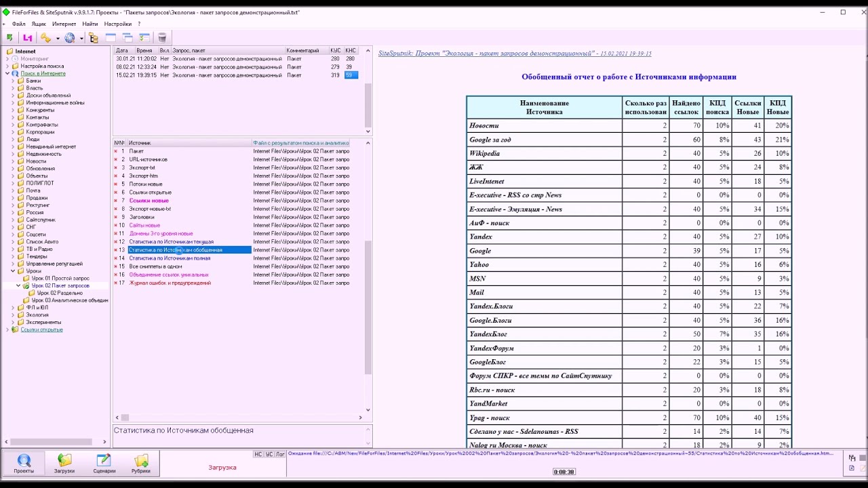Toggle the НС button in the status area

pyautogui.click(x=258, y=454)
